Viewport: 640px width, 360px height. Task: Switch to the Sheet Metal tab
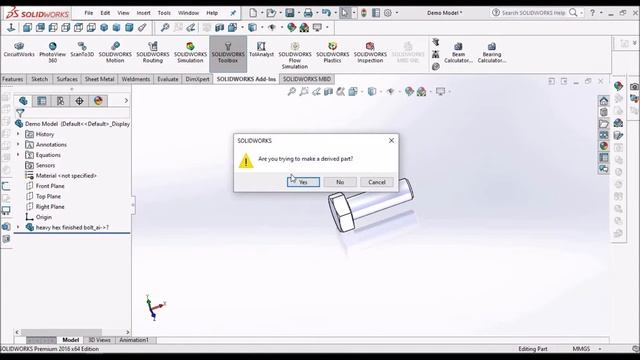(99, 79)
